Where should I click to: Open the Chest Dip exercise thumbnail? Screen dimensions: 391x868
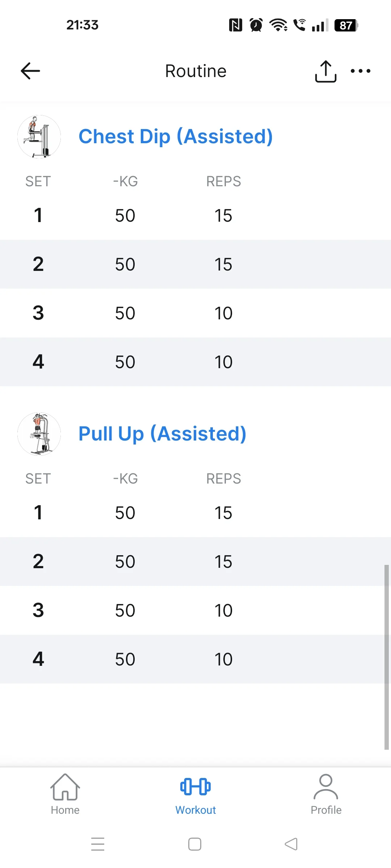[x=39, y=137]
